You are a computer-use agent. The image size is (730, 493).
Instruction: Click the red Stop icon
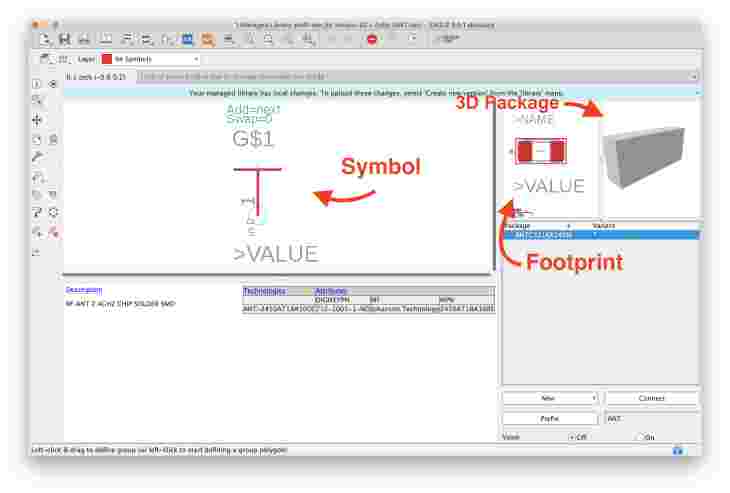[372, 40]
